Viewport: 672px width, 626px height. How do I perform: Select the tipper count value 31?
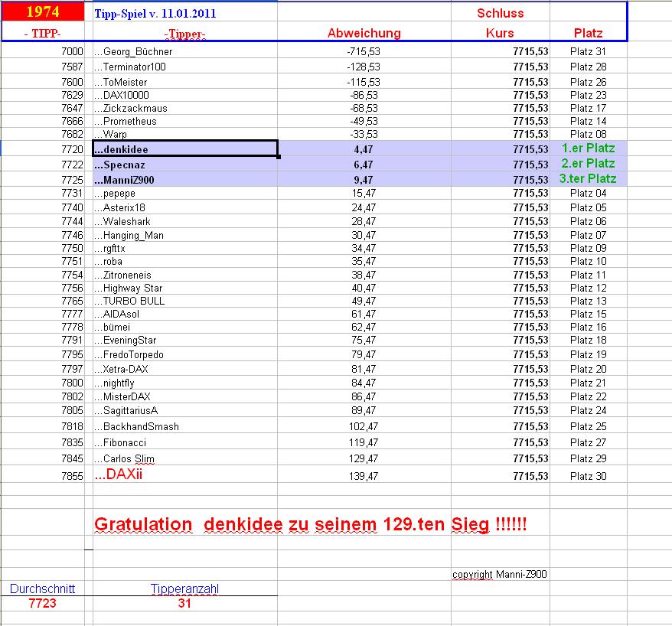pyautogui.click(x=184, y=603)
